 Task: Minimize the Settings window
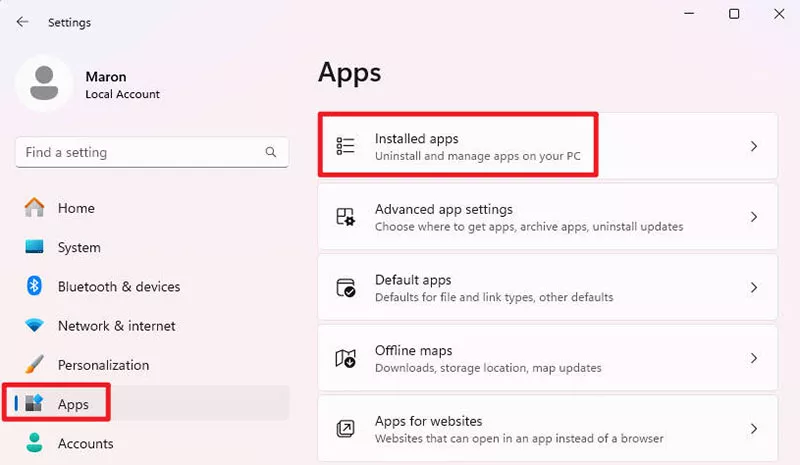[689, 14]
